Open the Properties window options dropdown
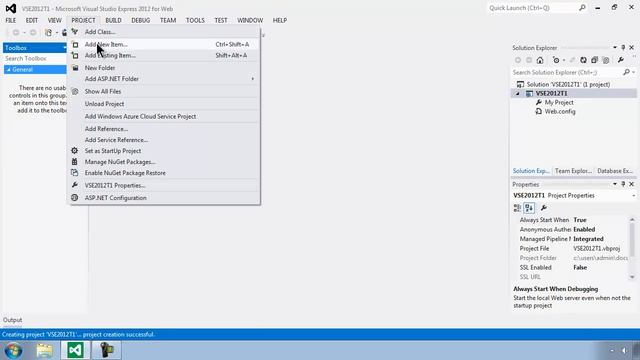Image resolution: width=640 pixels, height=360 pixels. click(615, 184)
